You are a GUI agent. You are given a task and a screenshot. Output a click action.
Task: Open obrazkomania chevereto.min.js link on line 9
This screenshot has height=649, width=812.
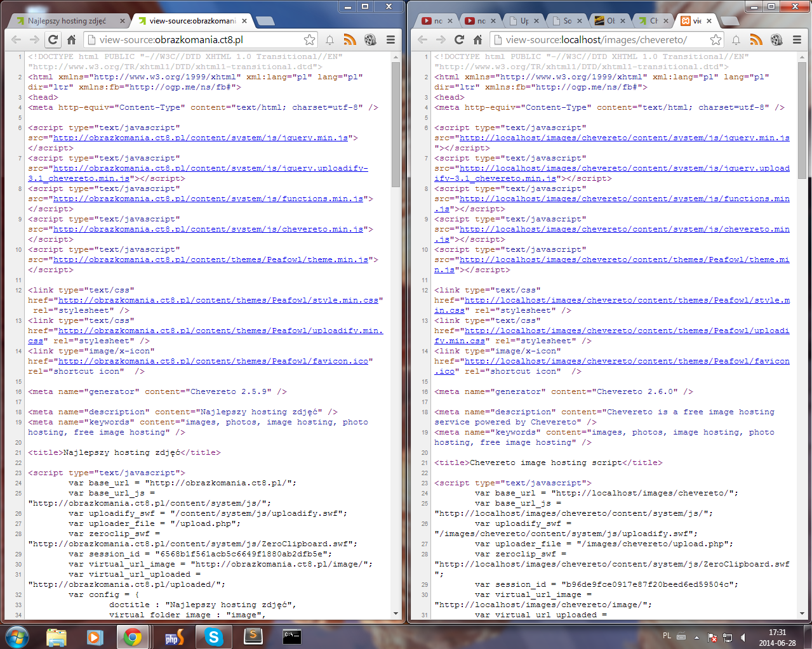coord(208,229)
